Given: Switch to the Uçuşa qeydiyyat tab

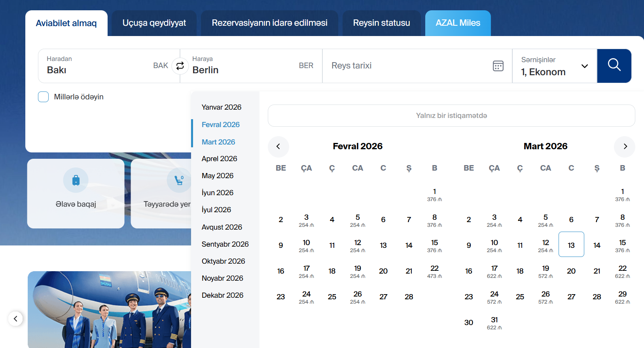Looking at the screenshot, I should click(x=154, y=23).
